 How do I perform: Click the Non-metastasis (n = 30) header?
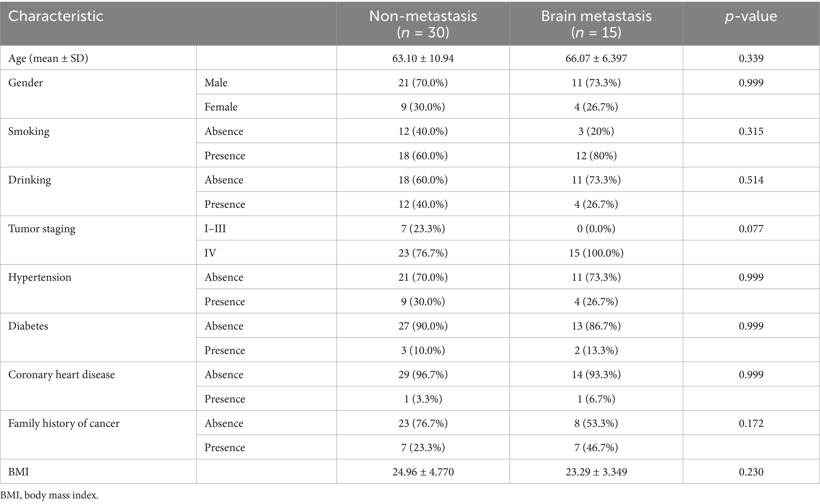(x=423, y=24)
